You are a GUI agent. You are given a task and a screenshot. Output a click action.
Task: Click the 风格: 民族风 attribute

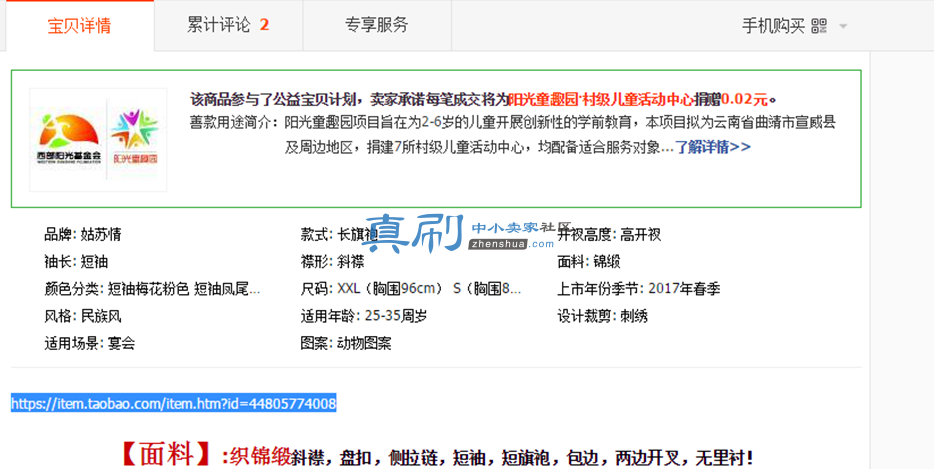[x=83, y=316]
